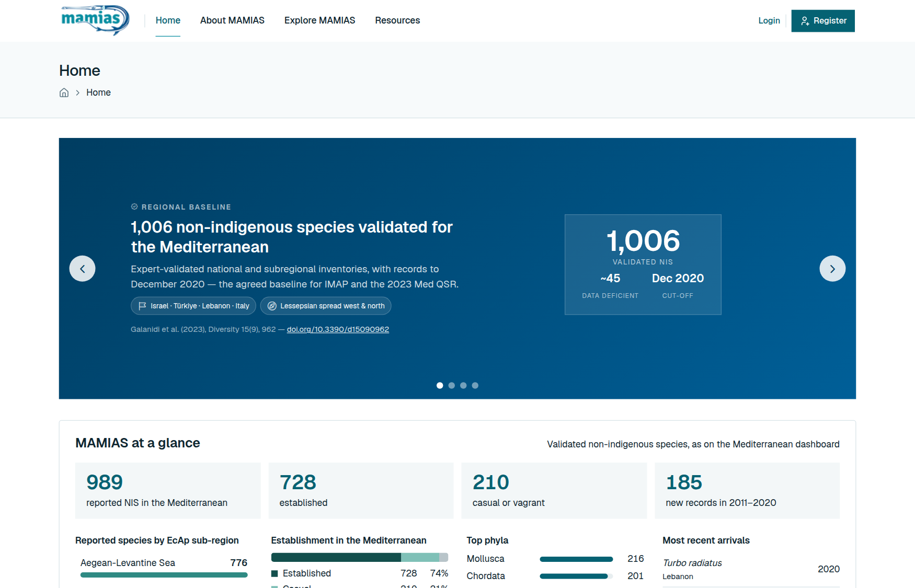The width and height of the screenshot is (915, 588).
Task: Click the Dec 2020 cut-off value
Action: coord(678,279)
